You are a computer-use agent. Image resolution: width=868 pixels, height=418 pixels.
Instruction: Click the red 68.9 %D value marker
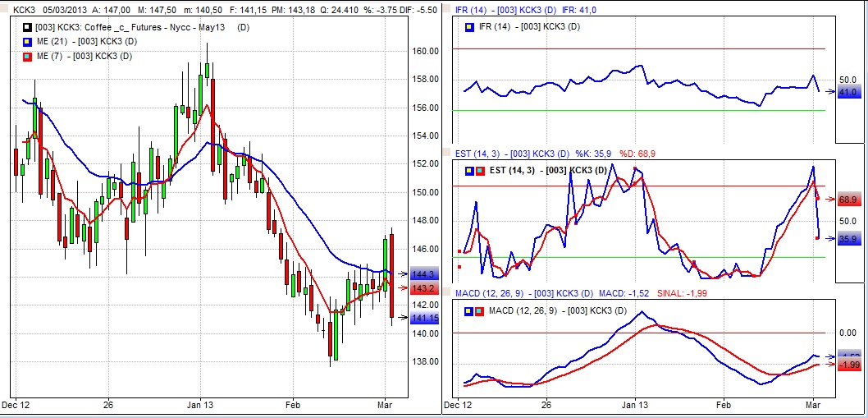pyautogui.click(x=847, y=200)
